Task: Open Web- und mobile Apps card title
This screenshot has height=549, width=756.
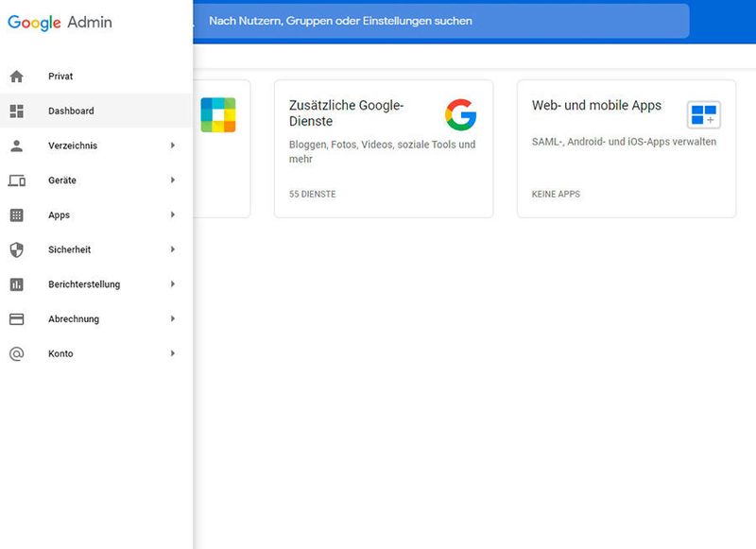Action: [x=596, y=106]
